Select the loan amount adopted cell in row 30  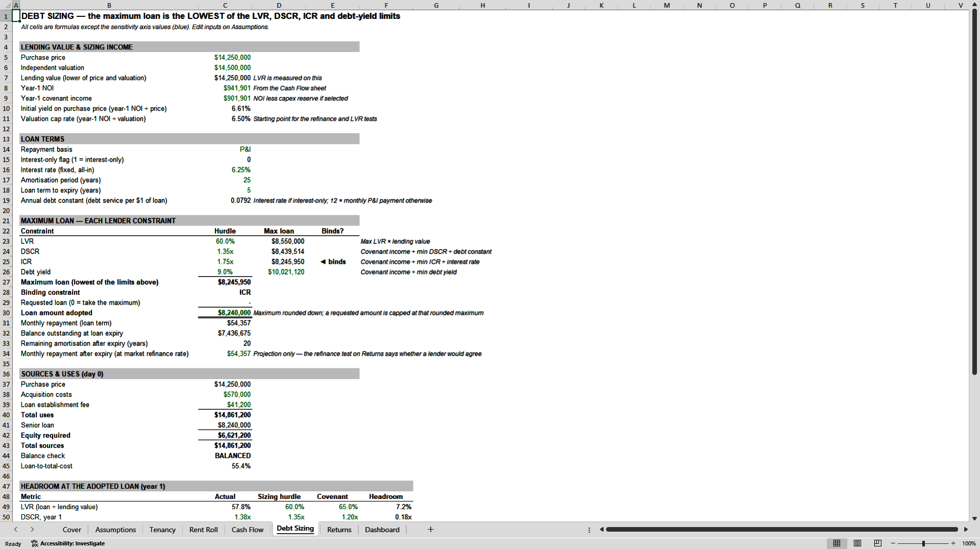(x=225, y=313)
